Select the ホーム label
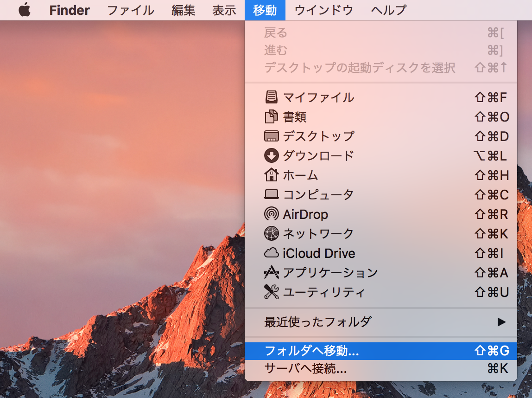This screenshot has height=398, width=532. click(x=301, y=175)
